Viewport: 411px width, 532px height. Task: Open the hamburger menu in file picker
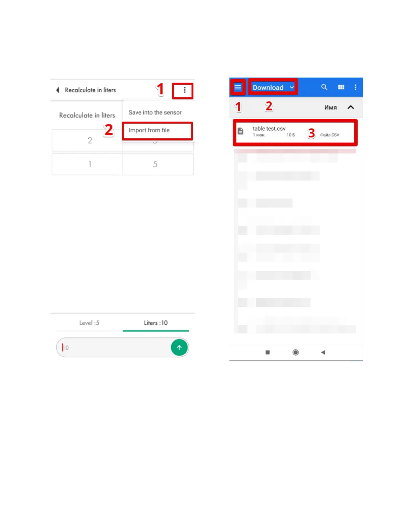(x=238, y=87)
